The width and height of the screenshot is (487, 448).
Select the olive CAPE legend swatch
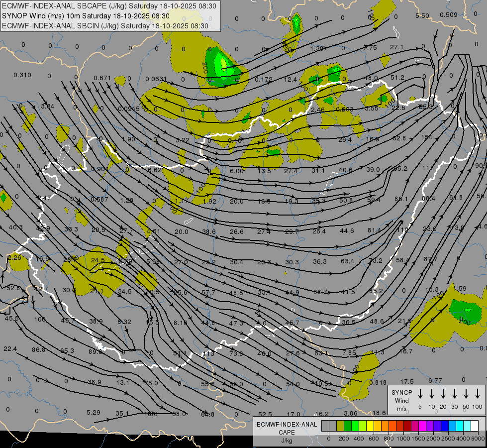[340, 426]
